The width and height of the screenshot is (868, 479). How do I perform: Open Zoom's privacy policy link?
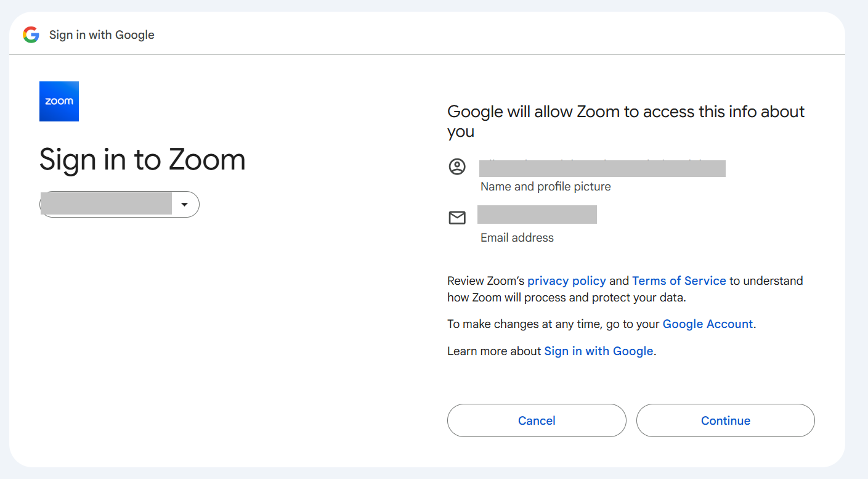[567, 281]
